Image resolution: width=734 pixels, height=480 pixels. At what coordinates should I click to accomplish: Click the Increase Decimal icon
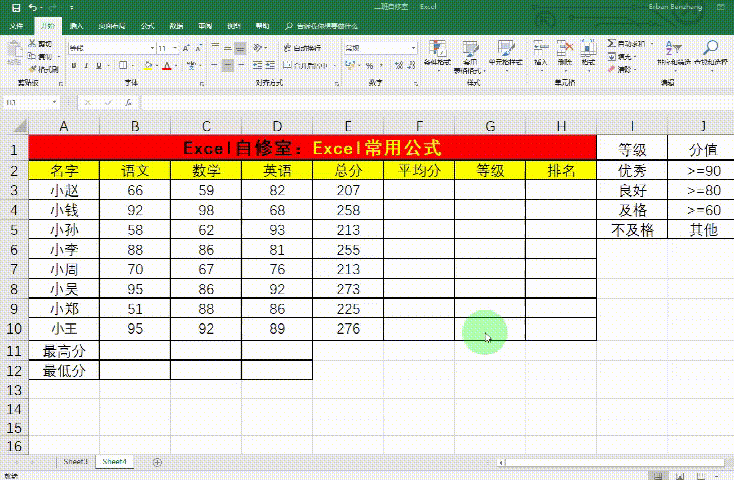coord(398,66)
